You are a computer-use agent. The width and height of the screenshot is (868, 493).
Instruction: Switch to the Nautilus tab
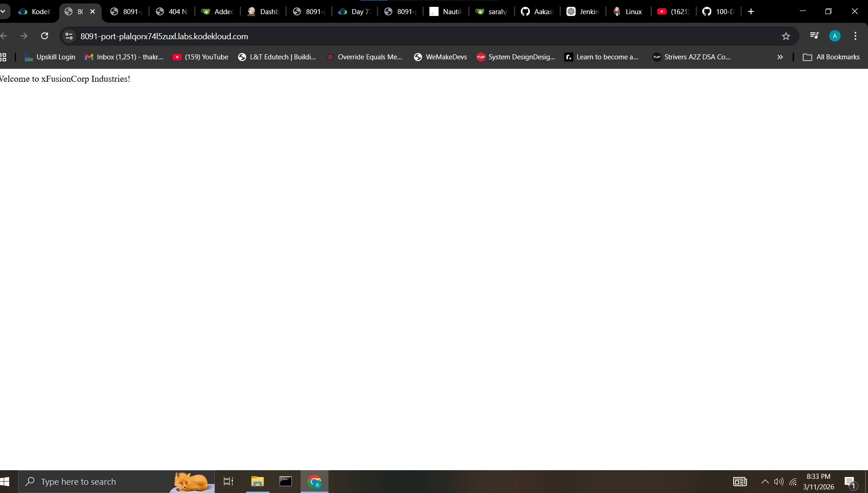(x=446, y=11)
